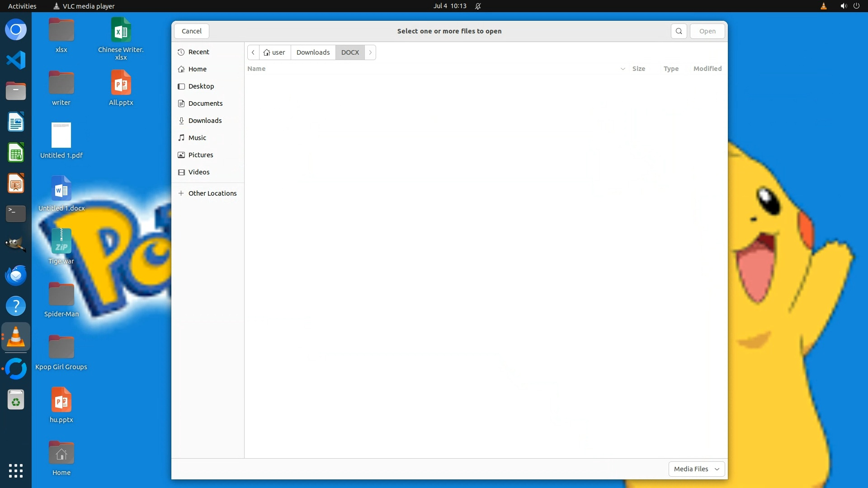Select user home breadcrumb in path bar
868x488 pixels.
[274, 52]
